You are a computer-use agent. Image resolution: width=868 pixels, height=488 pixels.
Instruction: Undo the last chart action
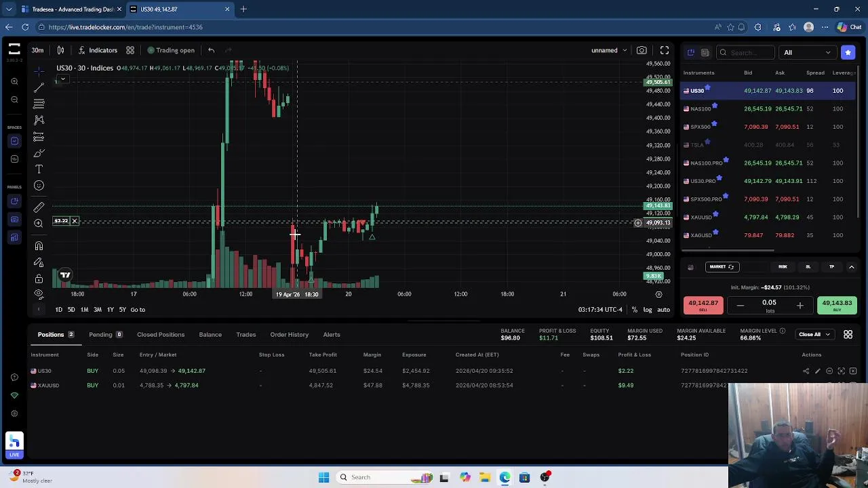211,50
